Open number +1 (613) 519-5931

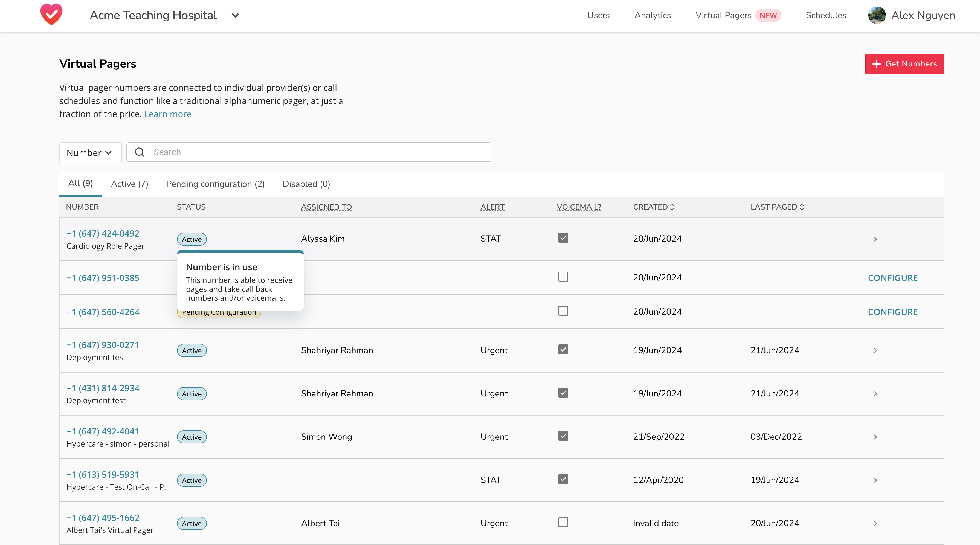[x=103, y=475]
